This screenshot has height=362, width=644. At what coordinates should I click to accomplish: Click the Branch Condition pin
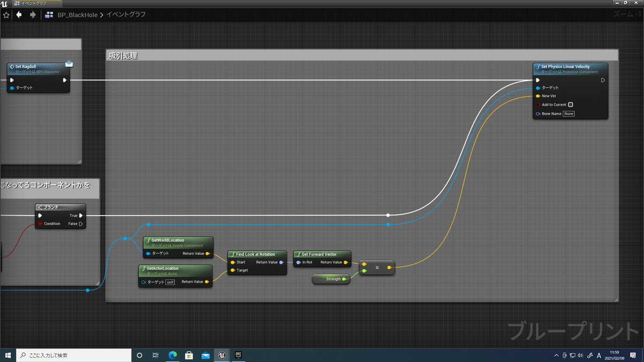[x=40, y=224]
